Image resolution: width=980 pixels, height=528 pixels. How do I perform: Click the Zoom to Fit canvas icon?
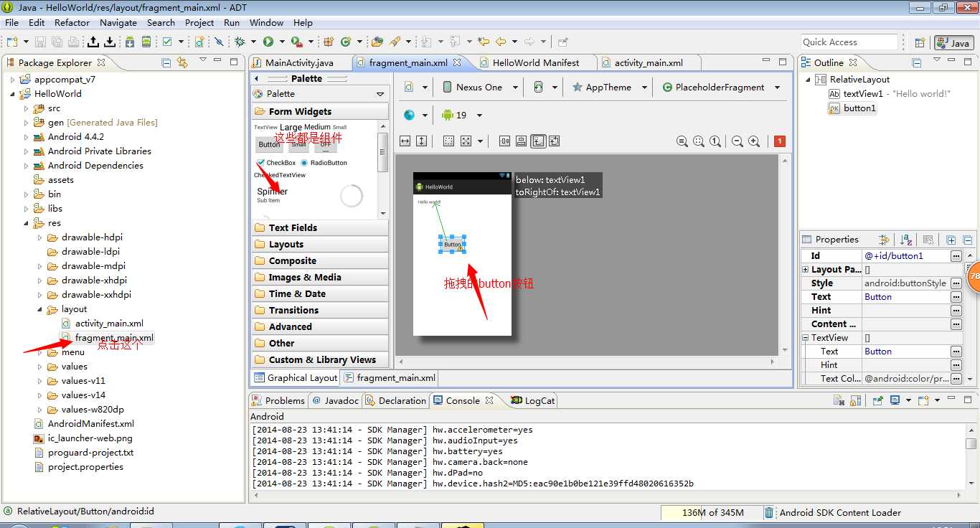click(x=699, y=141)
